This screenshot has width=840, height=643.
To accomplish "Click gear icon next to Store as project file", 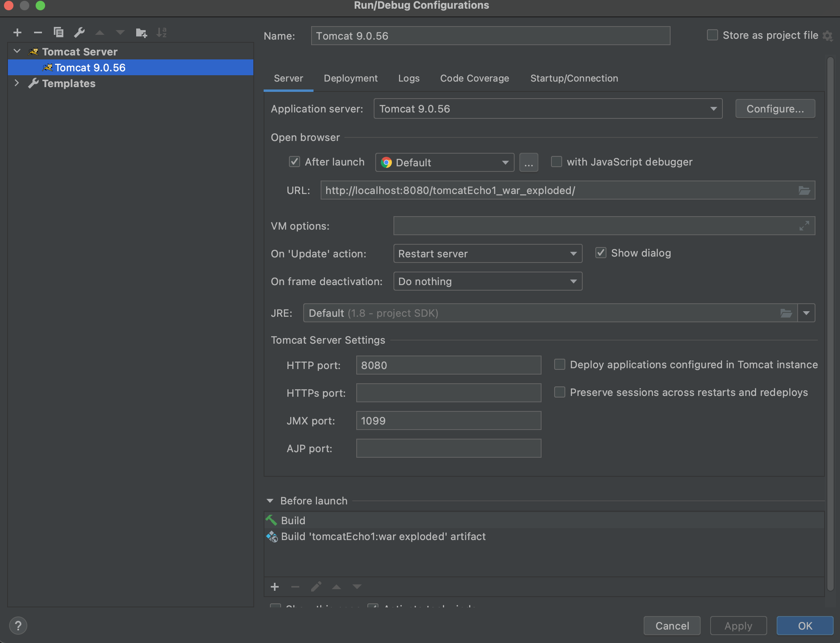I will (827, 36).
